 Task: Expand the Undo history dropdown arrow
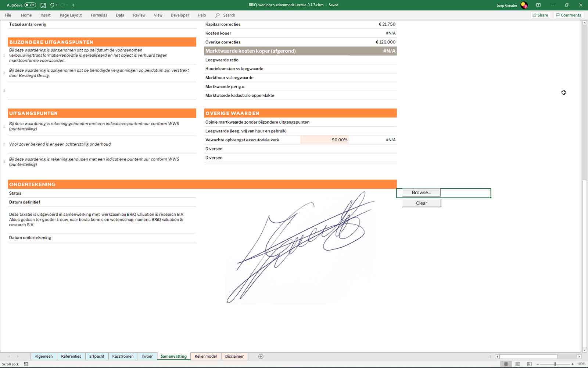57,5
